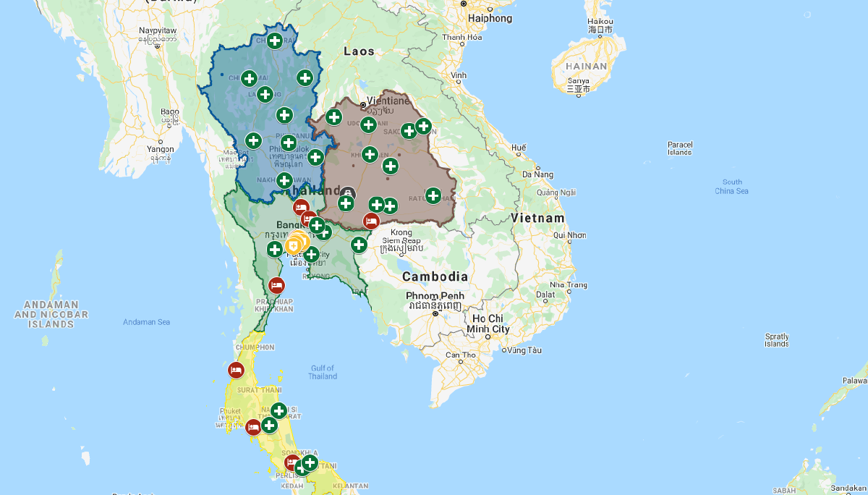Click the Haiphong city label
The height and width of the screenshot is (495, 868).
(x=490, y=18)
